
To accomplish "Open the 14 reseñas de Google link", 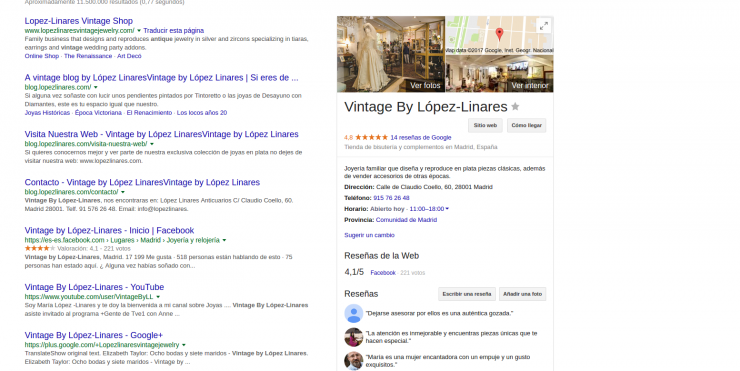I will [421, 137].
